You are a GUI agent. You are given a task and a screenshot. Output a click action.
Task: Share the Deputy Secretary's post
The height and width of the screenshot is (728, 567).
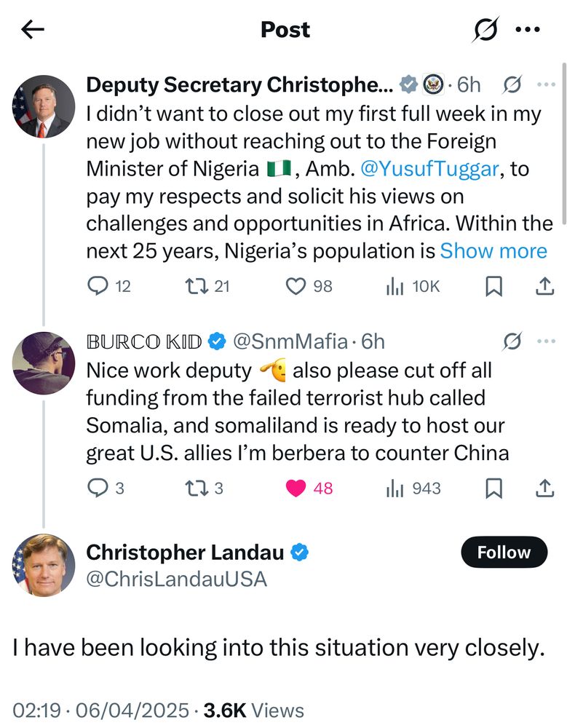click(544, 288)
